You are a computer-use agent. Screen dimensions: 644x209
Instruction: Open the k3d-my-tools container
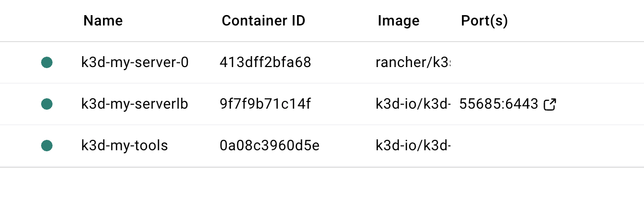click(x=125, y=146)
